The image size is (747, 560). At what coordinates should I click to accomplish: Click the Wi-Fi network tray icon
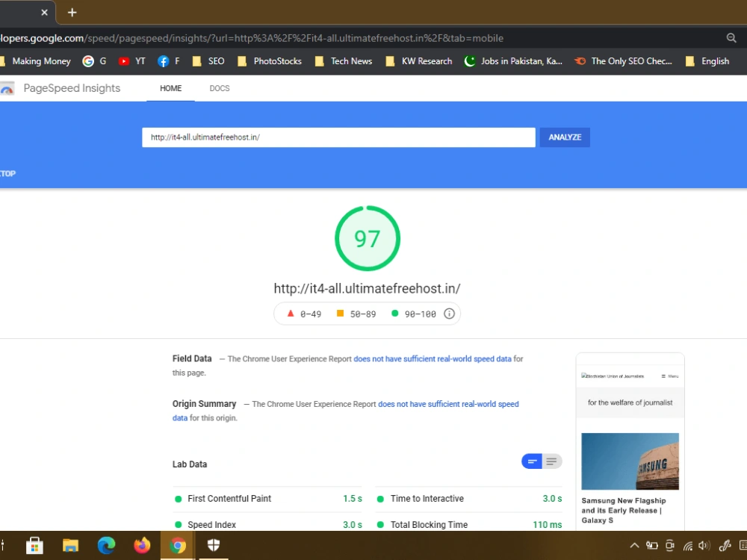click(687, 546)
